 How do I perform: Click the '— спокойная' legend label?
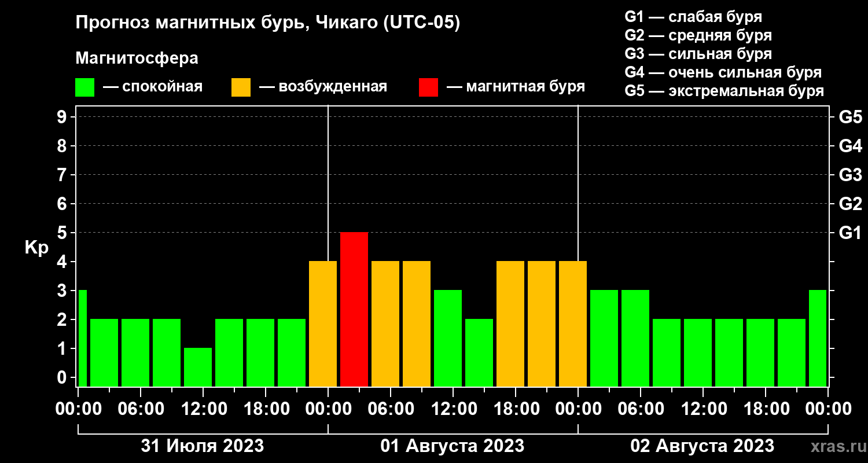(153, 87)
